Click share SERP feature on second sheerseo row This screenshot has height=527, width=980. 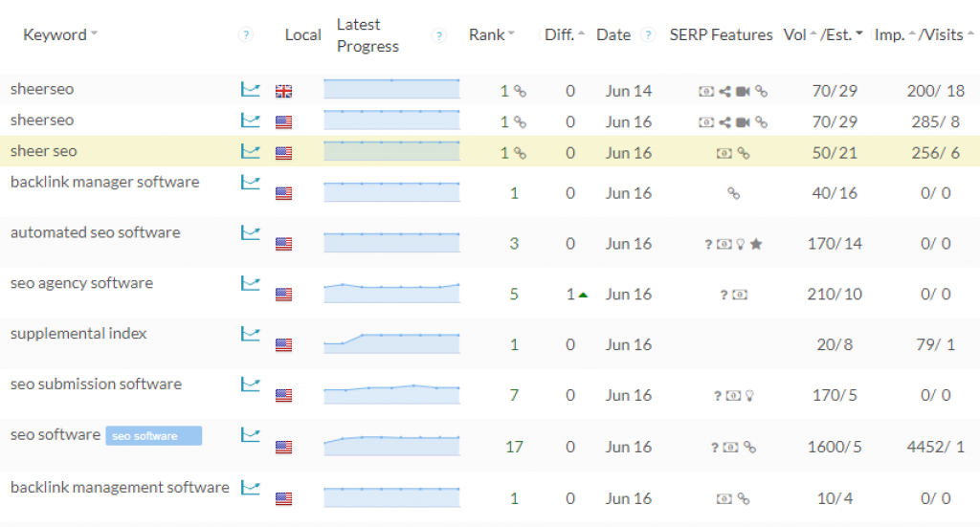click(724, 122)
